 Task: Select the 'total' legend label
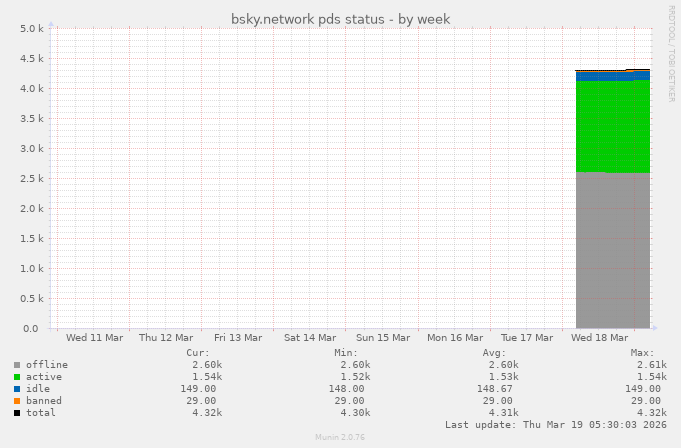tap(41, 412)
